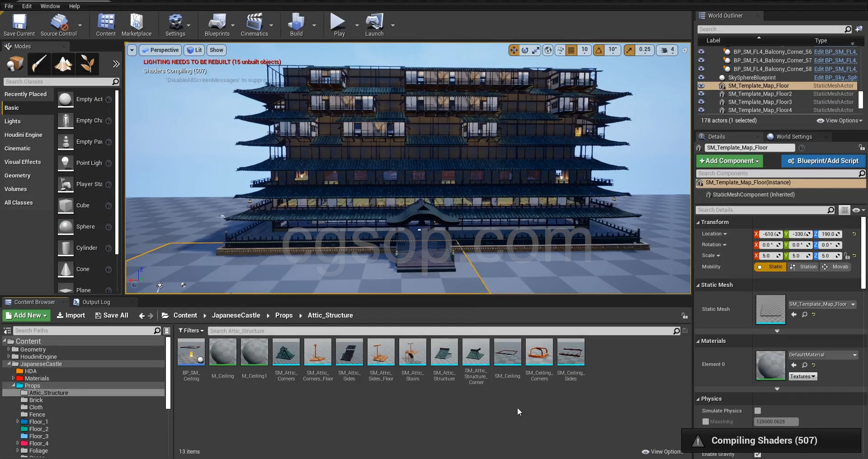
Task: Toggle visibility of SM_Template_Map_Floor2
Action: (x=701, y=94)
